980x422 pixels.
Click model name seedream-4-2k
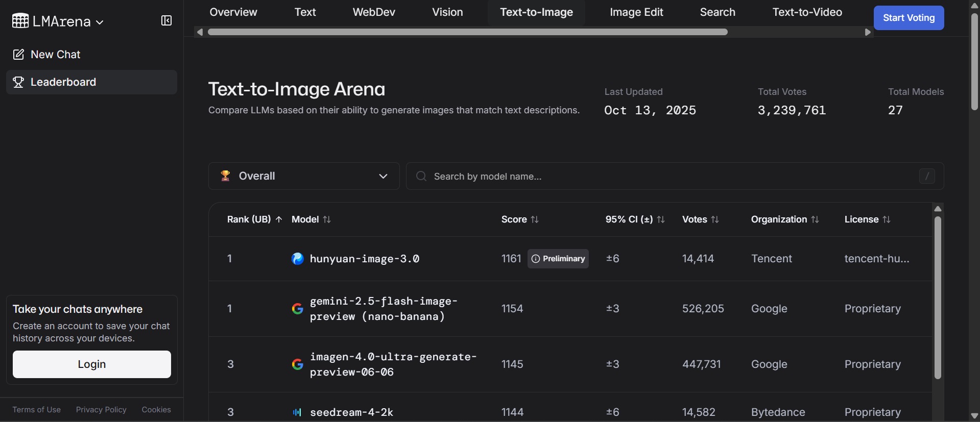[x=351, y=412]
